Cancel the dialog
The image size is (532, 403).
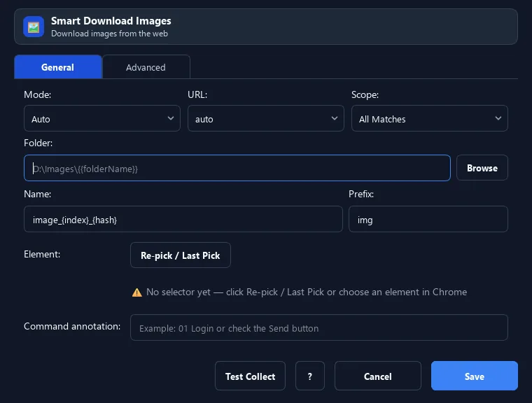[x=377, y=376]
